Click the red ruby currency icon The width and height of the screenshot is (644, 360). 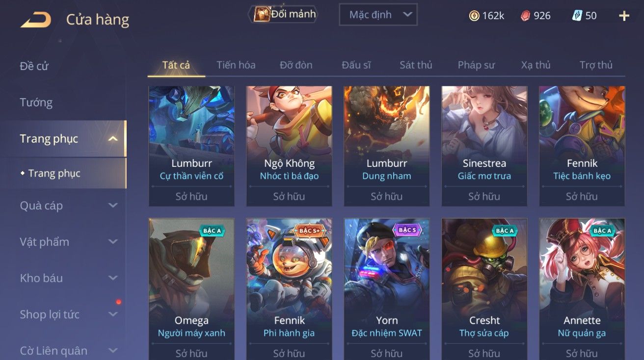coord(526,16)
